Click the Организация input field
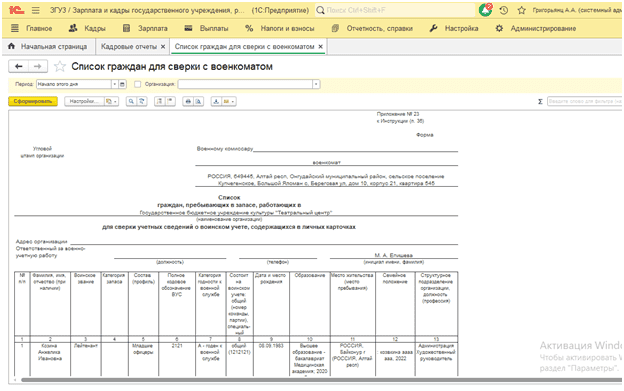 click(x=245, y=84)
